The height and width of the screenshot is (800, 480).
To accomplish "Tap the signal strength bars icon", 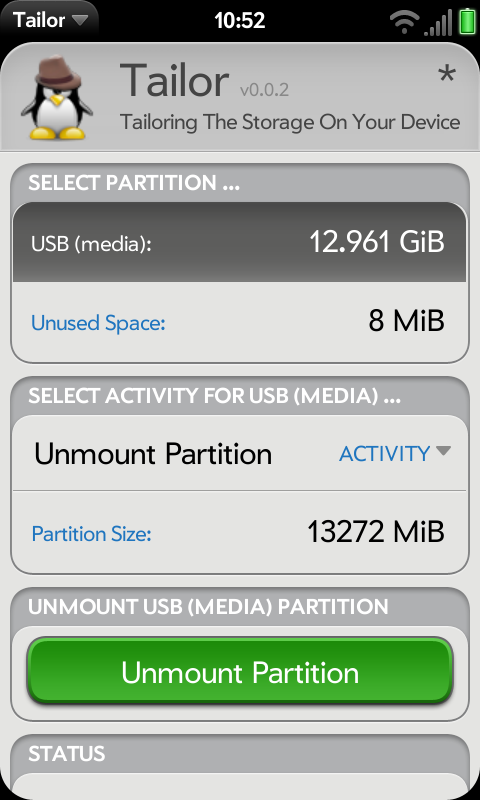I will [x=438, y=24].
